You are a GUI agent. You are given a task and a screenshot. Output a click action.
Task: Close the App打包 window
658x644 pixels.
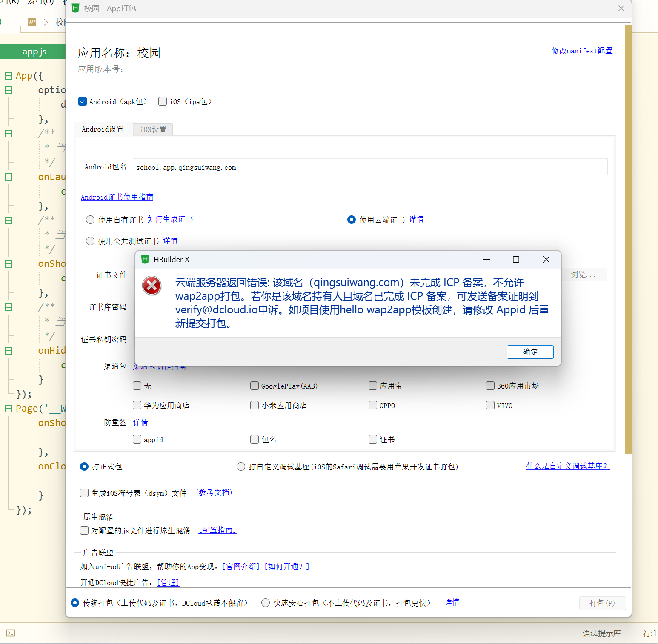pyautogui.click(x=621, y=9)
